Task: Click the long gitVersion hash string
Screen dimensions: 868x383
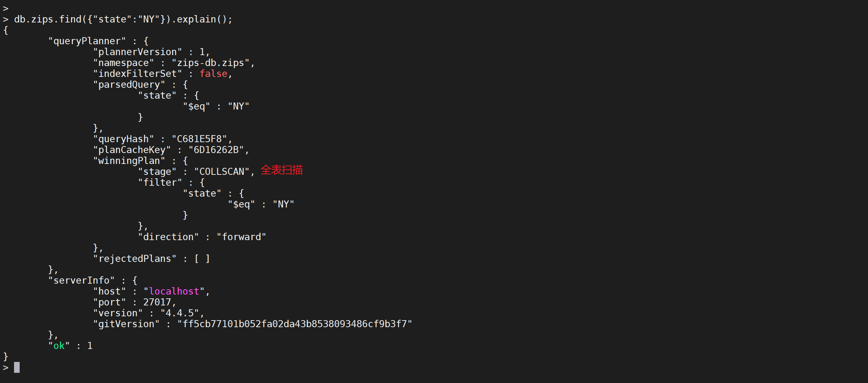Action: pyautogui.click(x=295, y=324)
